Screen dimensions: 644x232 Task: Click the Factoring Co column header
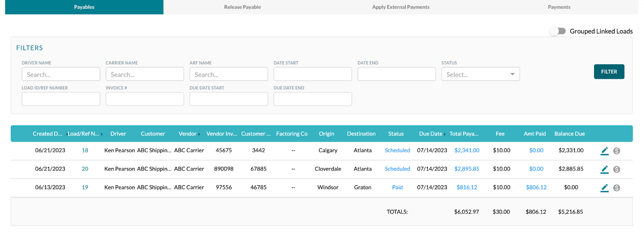[x=292, y=134]
